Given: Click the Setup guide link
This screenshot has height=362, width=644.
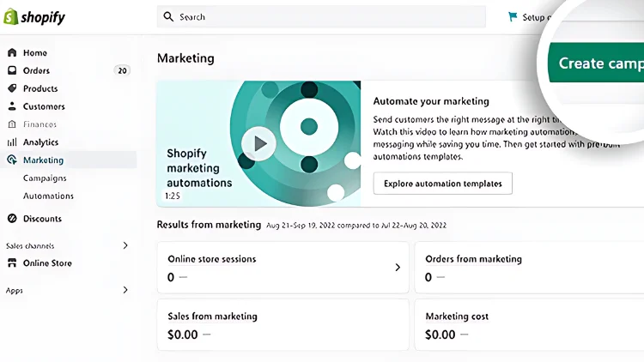Looking at the screenshot, I should click(537, 17).
